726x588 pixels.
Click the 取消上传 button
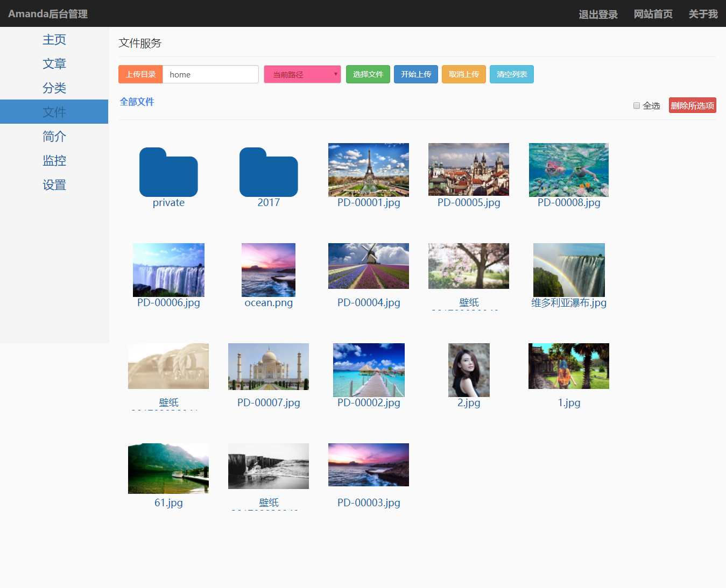[x=464, y=74]
